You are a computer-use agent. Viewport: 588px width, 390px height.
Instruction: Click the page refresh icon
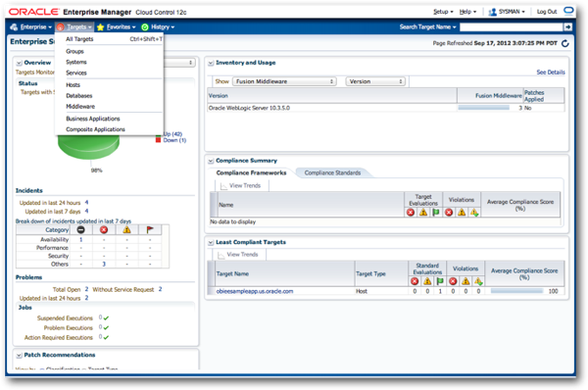[565, 43]
